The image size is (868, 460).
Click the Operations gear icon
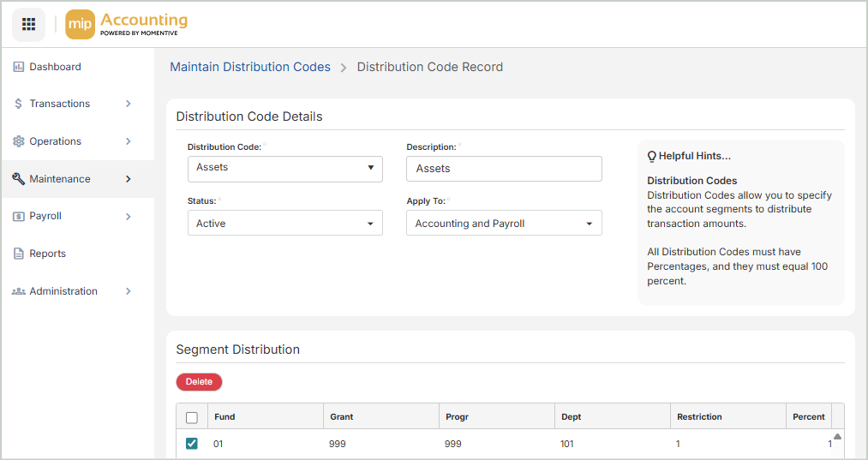(x=18, y=141)
